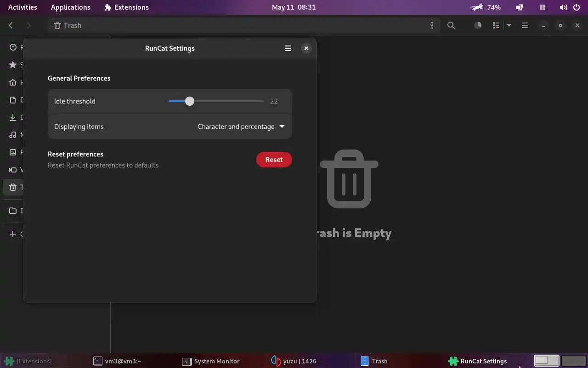The width and height of the screenshot is (588, 368).
Task: Select Pictures in the Files sidebar
Action: [x=13, y=152]
